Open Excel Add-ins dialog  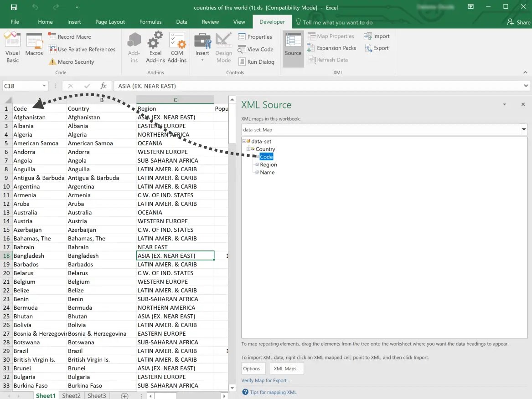155,47
